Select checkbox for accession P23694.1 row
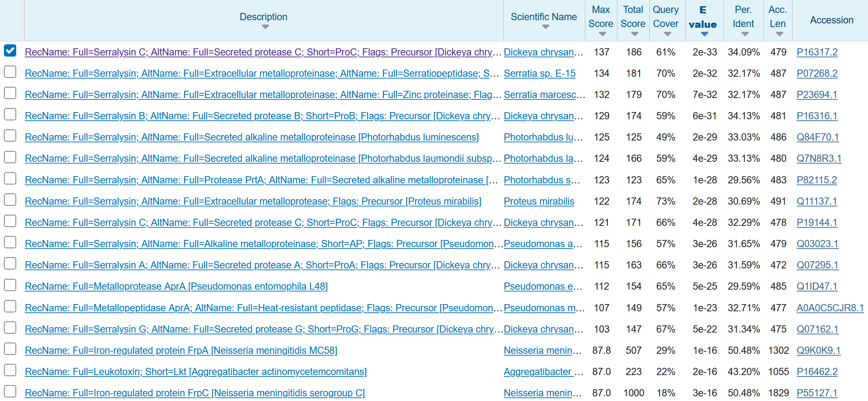Screen dimensions: 868x401 [10, 93]
